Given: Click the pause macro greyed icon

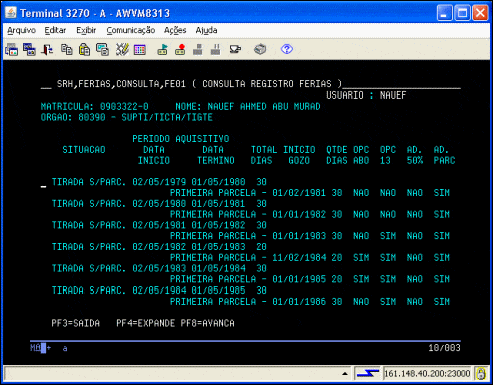Looking at the screenshot, I should [215, 50].
